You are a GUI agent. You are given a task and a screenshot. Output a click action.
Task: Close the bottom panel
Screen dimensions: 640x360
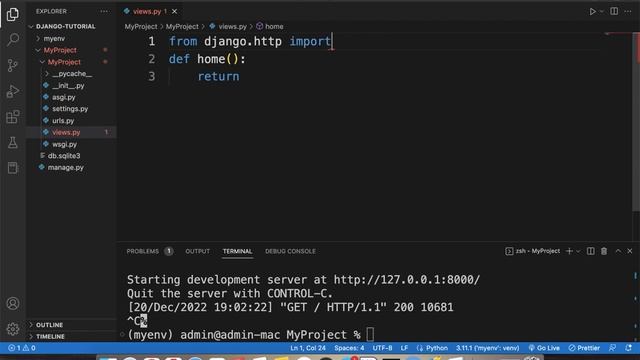click(x=630, y=251)
